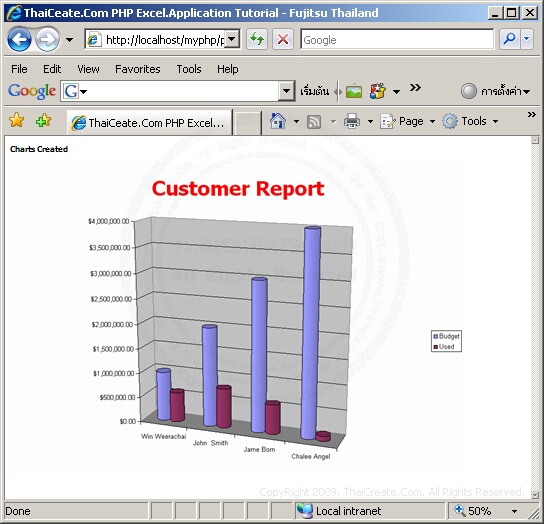544x524 pixels.
Task: Click the $4,000,000.00 axis value
Action: click(x=109, y=221)
